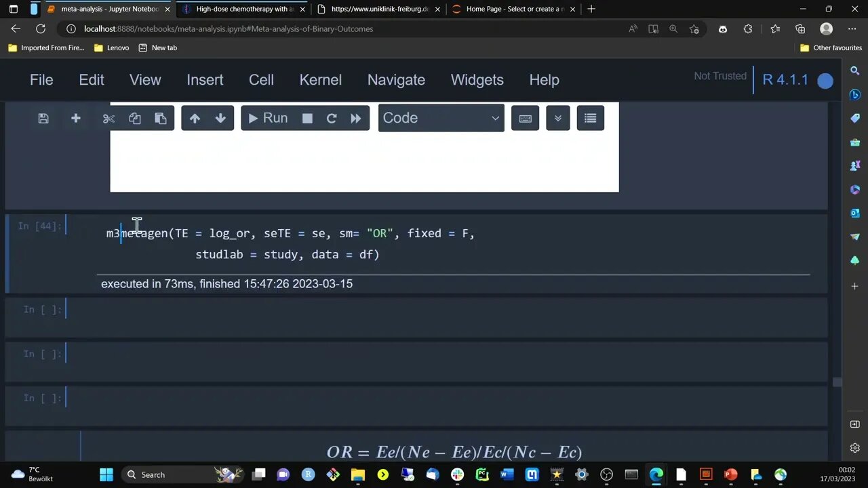This screenshot has width=868, height=488.
Task: Open the browser Extensions menu
Action: 748,29
